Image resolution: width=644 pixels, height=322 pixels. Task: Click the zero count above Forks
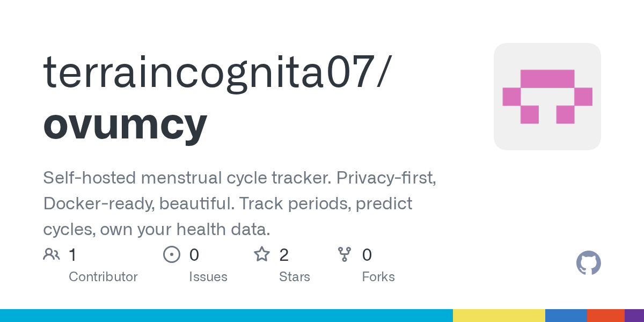(367, 255)
